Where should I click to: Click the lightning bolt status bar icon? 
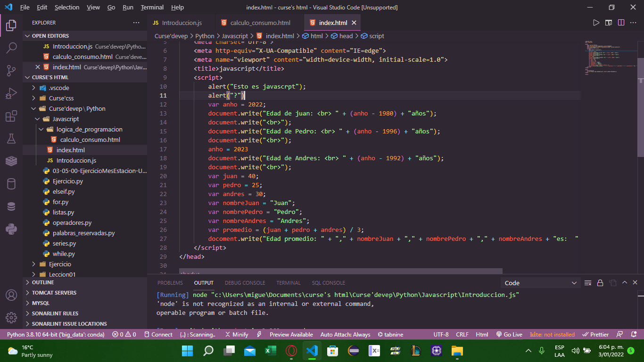tap(259, 335)
